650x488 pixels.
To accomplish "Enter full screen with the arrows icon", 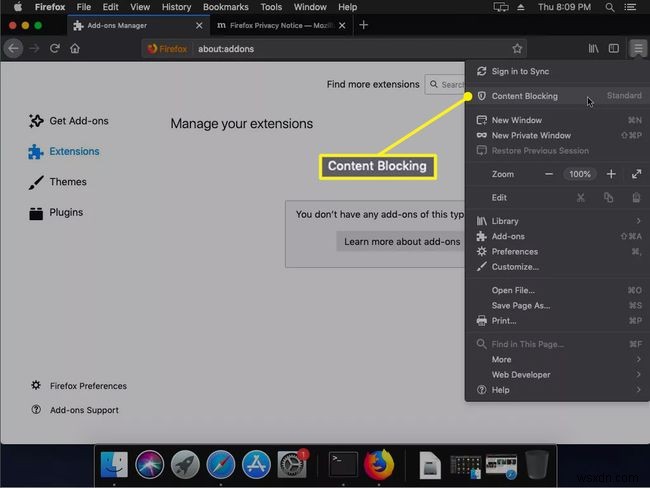I will pyautogui.click(x=636, y=174).
